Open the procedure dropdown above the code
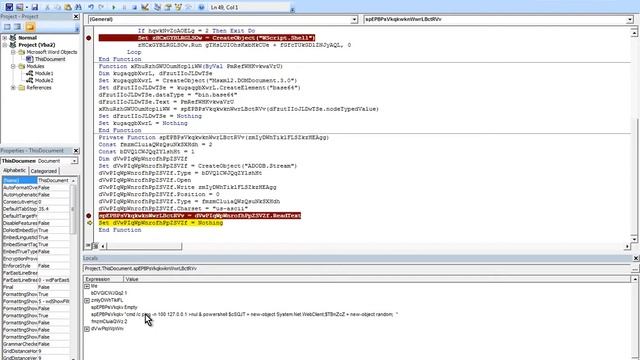 coord(630,19)
